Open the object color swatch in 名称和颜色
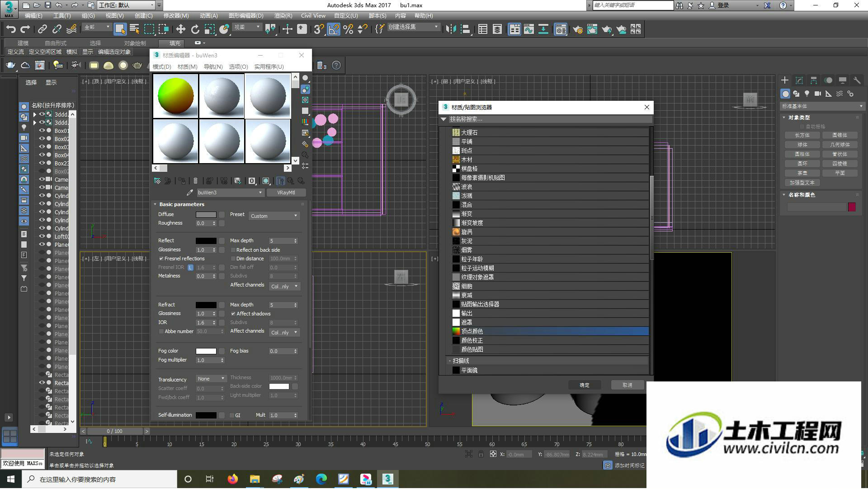 tap(852, 207)
